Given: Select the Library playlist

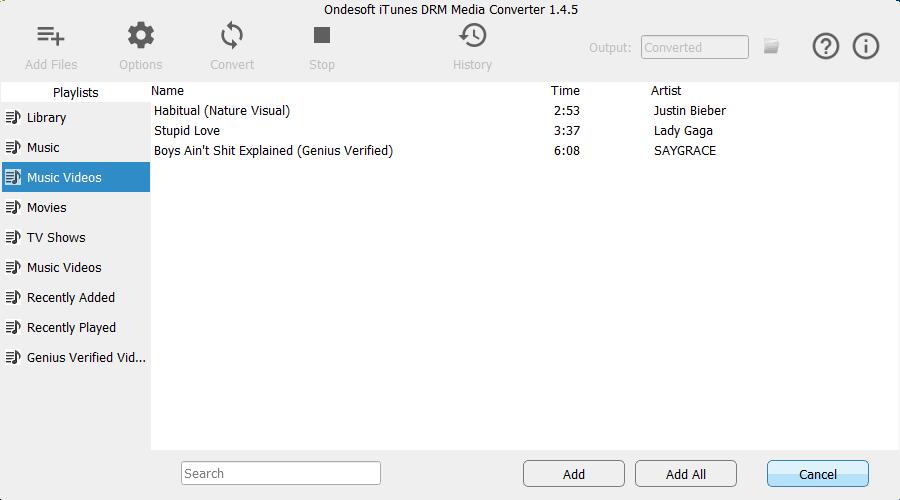Looking at the screenshot, I should [x=75, y=118].
